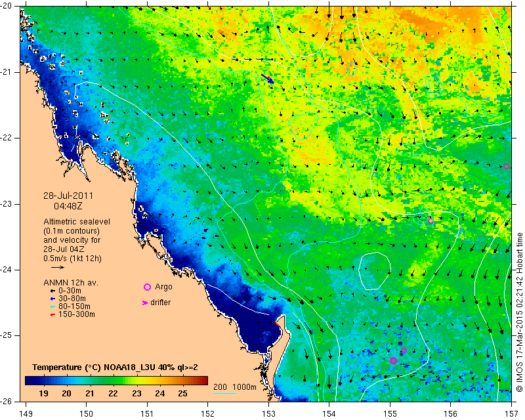Image resolution: width=525 pixels, height=420 pixels.
Task: Select the date label 28-Jul-2011
Action: [68, 196]
